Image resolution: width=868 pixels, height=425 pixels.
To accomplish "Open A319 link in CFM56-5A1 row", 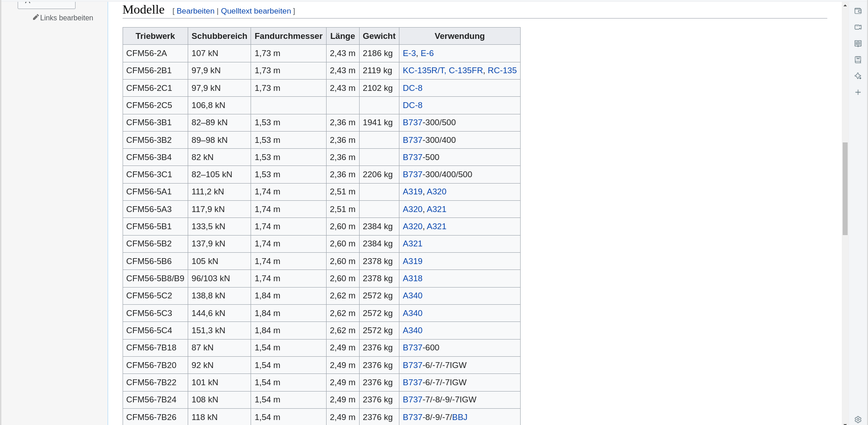I will (x=413, y=192).
